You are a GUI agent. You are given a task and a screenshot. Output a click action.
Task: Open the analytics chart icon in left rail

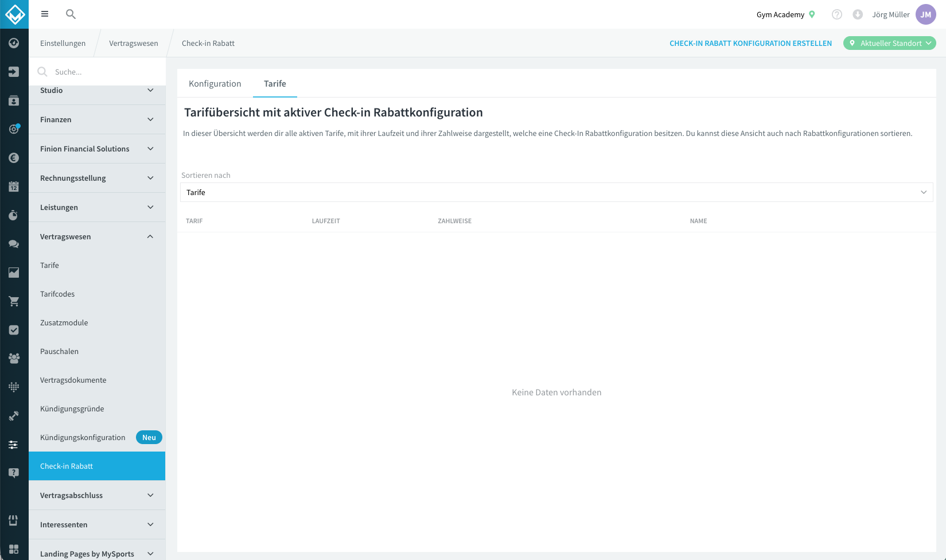click(14, 273)
